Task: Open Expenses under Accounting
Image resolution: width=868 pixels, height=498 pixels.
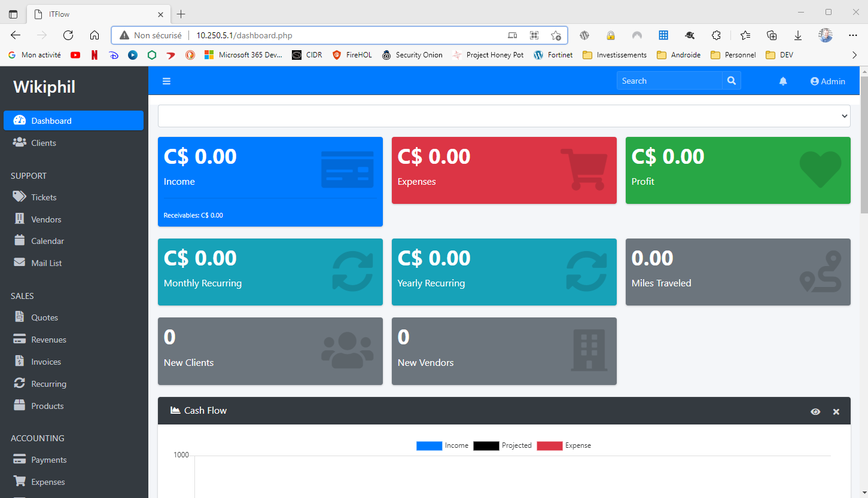Action: tap(48, 481)
